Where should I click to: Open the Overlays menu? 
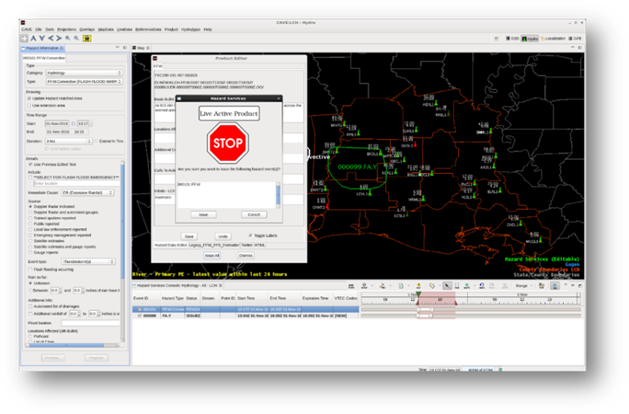(x=87, y=29)
